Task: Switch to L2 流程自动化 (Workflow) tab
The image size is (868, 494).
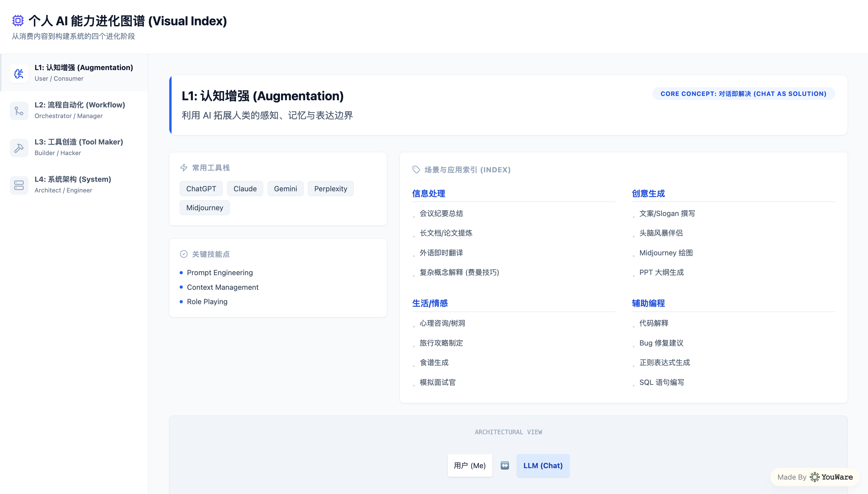Action: coord(80,110)
